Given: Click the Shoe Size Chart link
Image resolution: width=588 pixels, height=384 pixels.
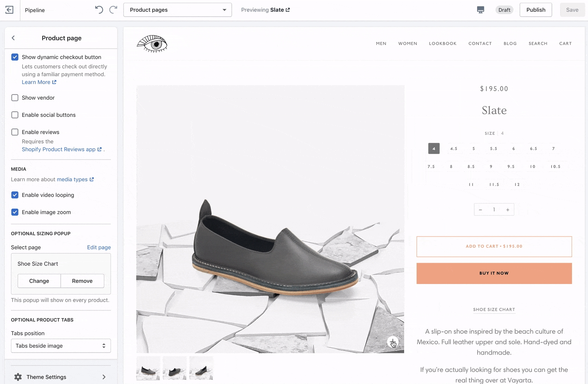Looking at the screenshot, I should (x=494, y=309).
